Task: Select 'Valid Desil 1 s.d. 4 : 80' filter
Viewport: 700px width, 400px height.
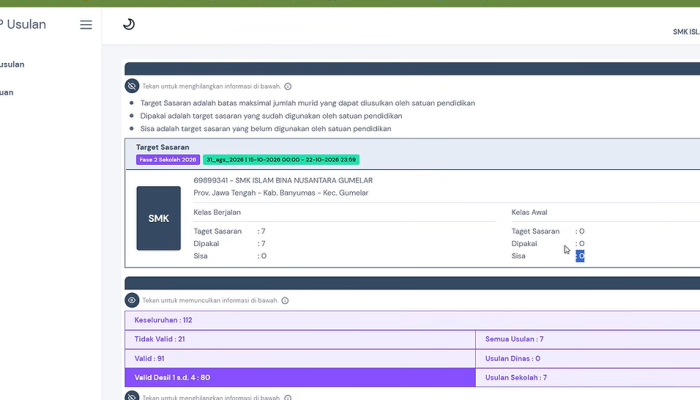Action: click(300, 378)
